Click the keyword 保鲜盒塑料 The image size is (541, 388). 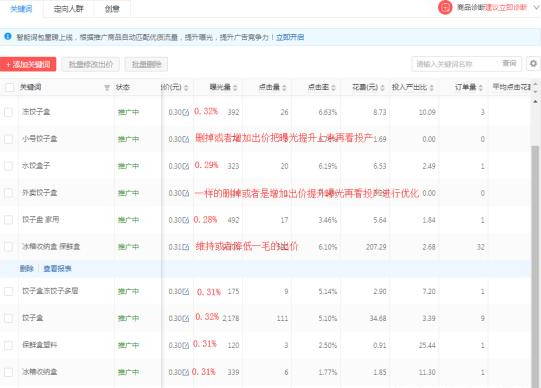(x=39, y=345)
